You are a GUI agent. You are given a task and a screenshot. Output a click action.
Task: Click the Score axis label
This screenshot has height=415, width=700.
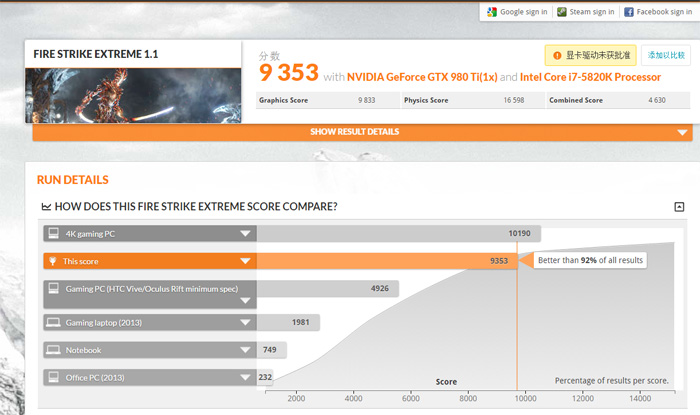pyautogui.click(x=446, y=382)
